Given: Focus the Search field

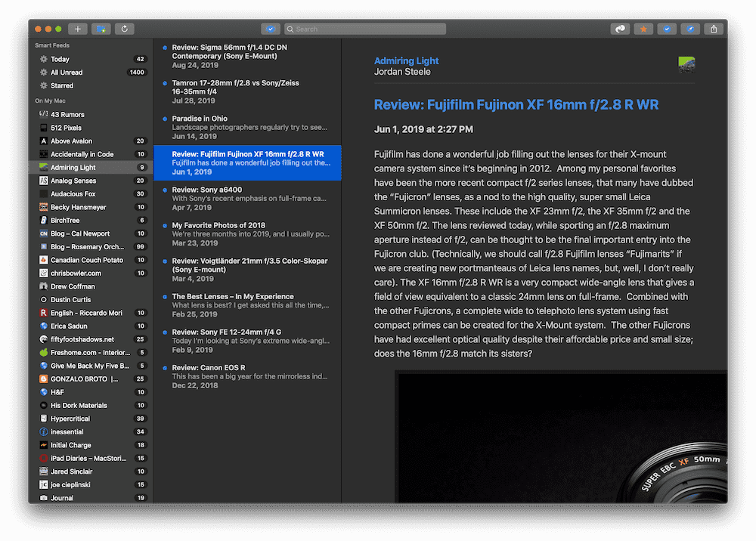Looking at the screenshot, I should click(x=365, y=29).
